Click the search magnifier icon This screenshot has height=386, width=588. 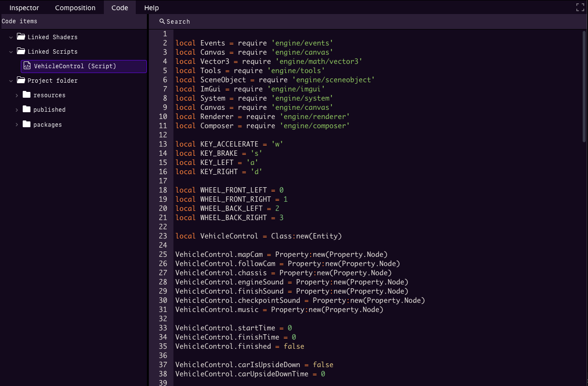(x=162, y=21)
